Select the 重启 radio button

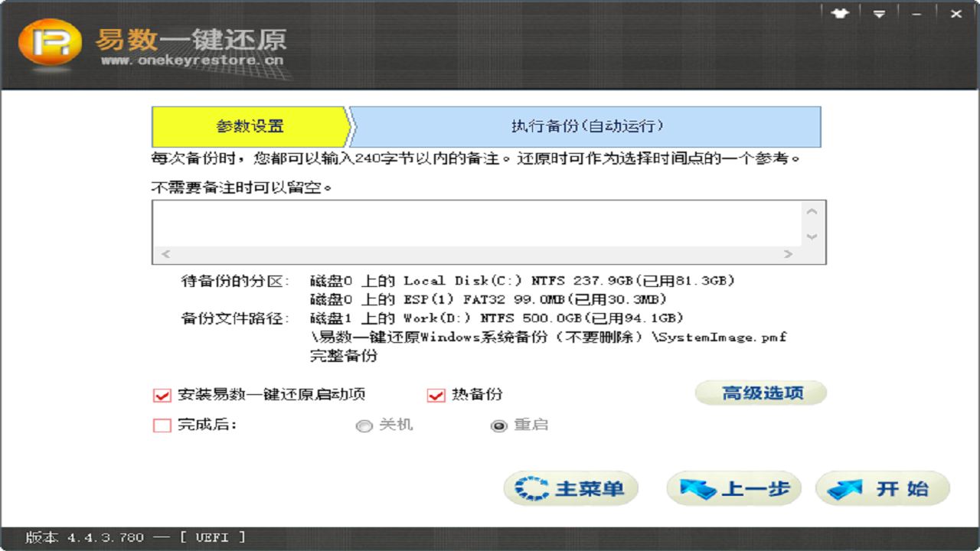(x=499, y=426)
